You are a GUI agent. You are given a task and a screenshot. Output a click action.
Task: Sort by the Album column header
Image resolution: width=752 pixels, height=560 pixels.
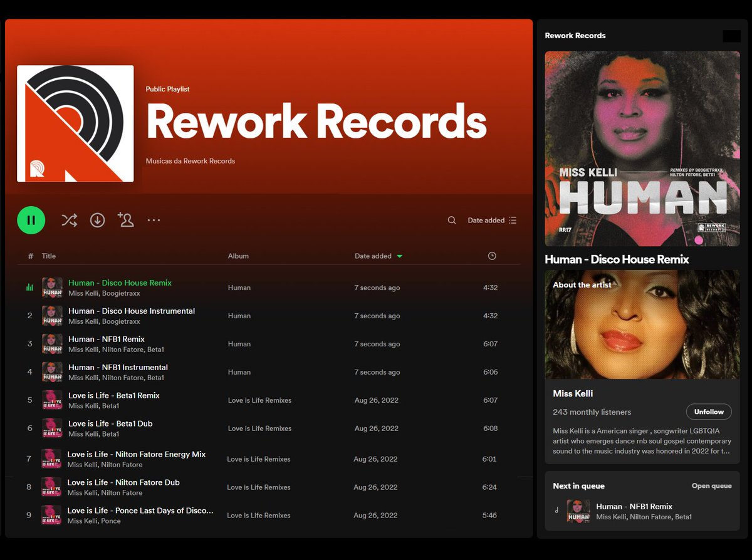click(x=238, y=256)
